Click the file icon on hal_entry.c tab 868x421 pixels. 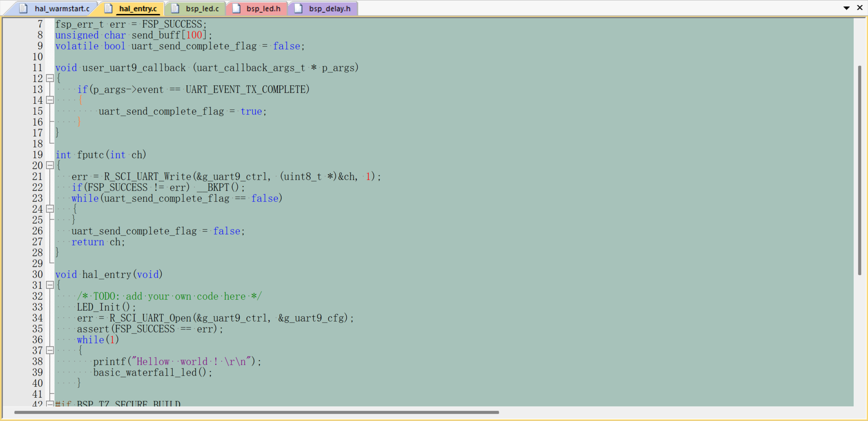click(x=109, y=9)
